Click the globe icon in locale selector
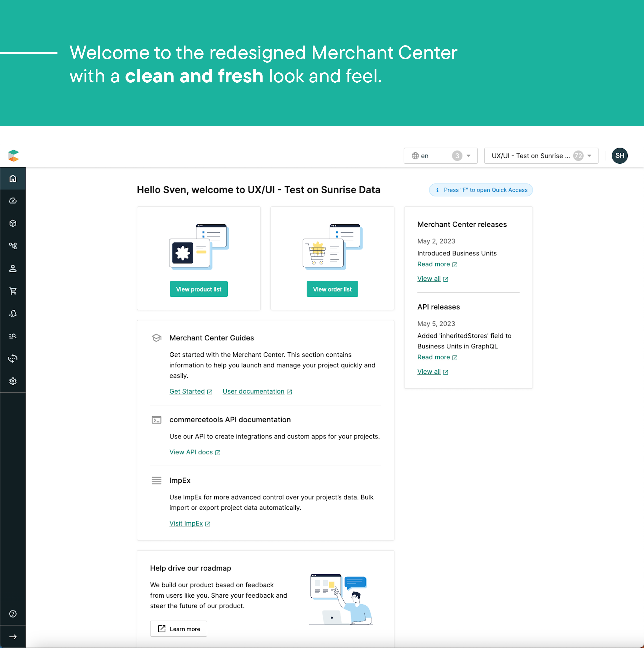644x648 pixels. point(415,156)
